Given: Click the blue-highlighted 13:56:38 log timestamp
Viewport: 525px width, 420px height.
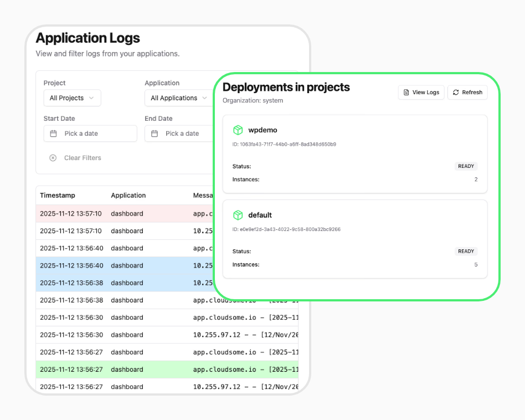Looking at the screenshot, I should pyautogui.click(x=71, y=283).
